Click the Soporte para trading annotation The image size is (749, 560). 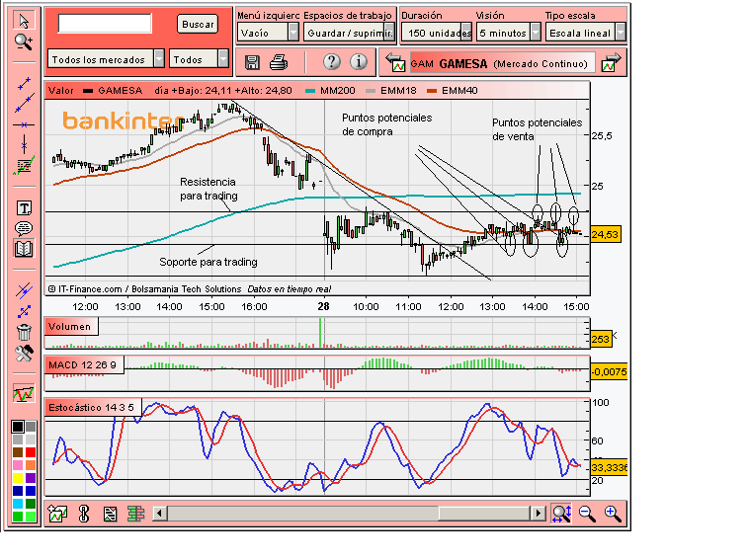[208, 262]
